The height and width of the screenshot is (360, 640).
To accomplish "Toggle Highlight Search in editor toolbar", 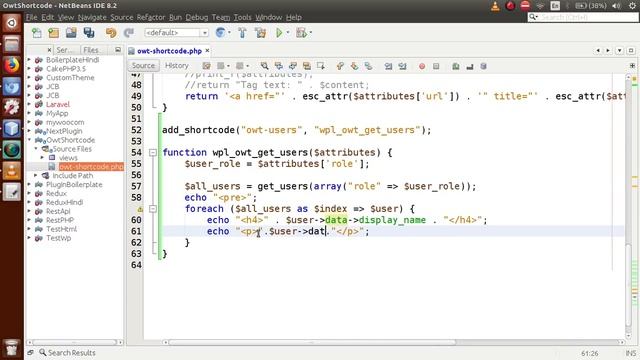I will (x=307, y=66).
